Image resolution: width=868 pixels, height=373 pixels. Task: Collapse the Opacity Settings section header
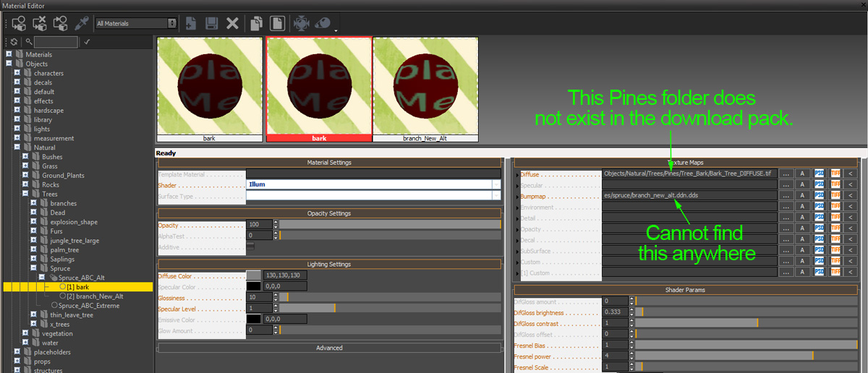[329, 213]
